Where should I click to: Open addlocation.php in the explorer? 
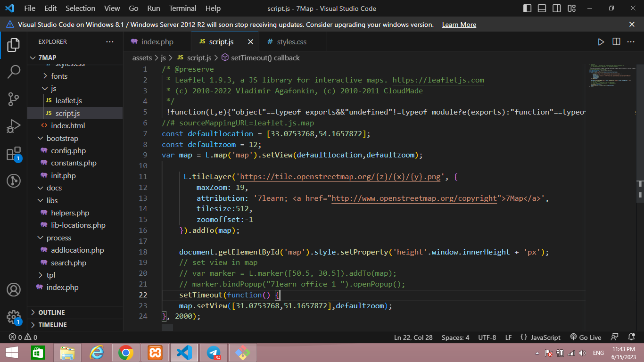(77, 250)
